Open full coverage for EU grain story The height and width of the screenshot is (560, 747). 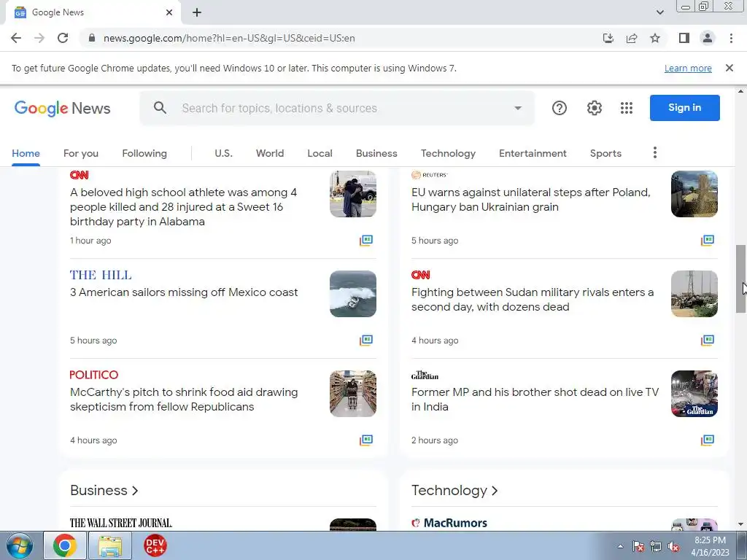[x=708, y=241]
